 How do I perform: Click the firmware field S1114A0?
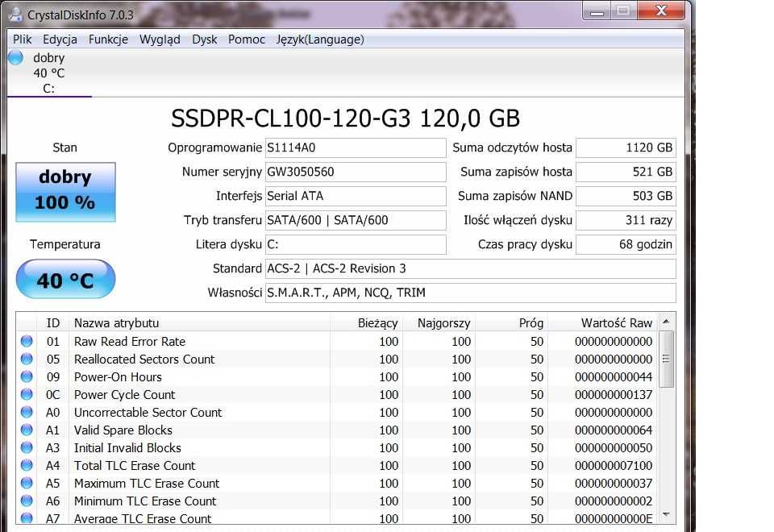356,148
